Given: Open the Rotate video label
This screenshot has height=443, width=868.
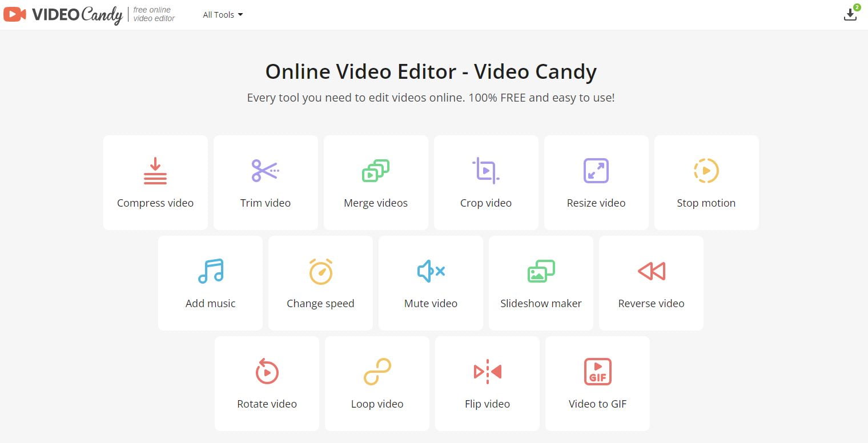Looking at the screenshot, I should coord(267,404).
